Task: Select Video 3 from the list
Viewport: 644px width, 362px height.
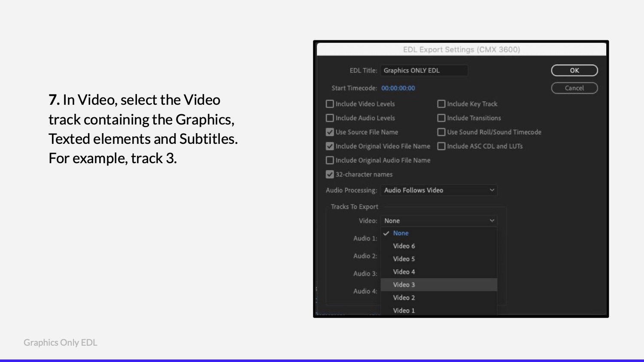Action: [x=439, y=285]
